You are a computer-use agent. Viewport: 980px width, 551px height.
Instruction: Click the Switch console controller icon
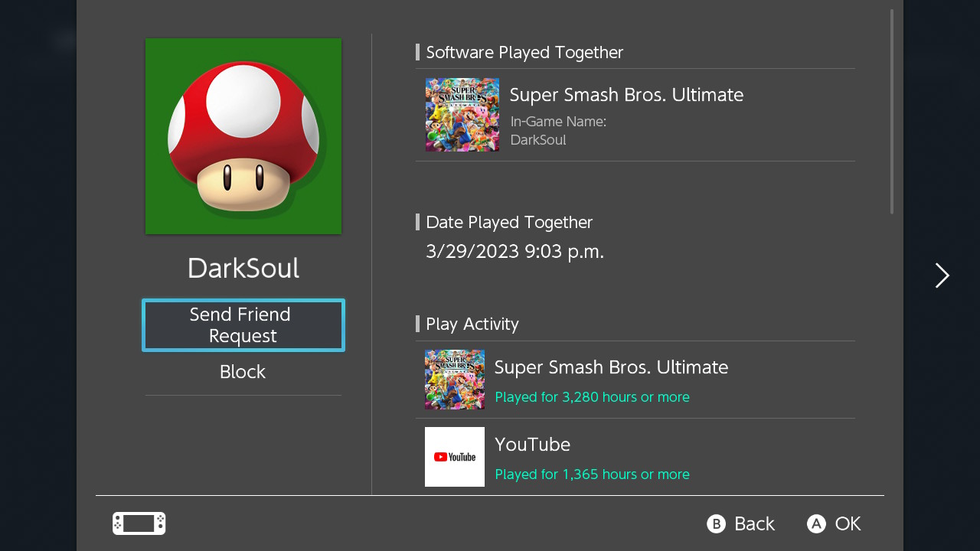click(x=139, y=523)
